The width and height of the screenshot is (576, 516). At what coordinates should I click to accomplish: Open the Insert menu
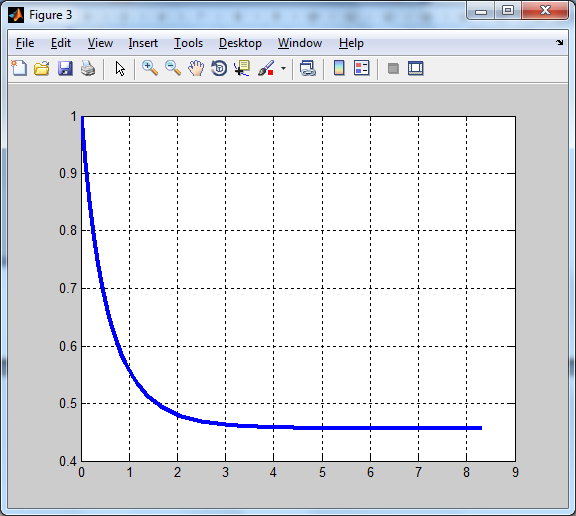pos(143,43)
